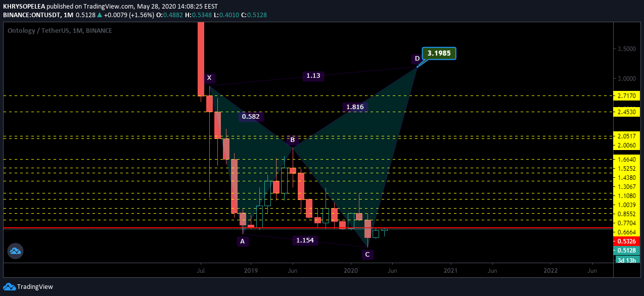Click the 0.7704 price level tag
This screenshot has height=296, width=644.
click(x=627, y=223)
